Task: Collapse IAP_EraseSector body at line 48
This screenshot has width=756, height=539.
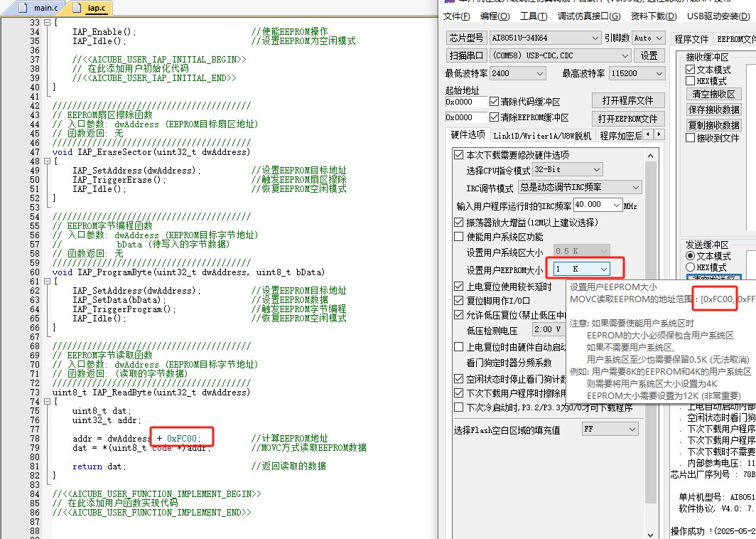Action: (47, 161)
